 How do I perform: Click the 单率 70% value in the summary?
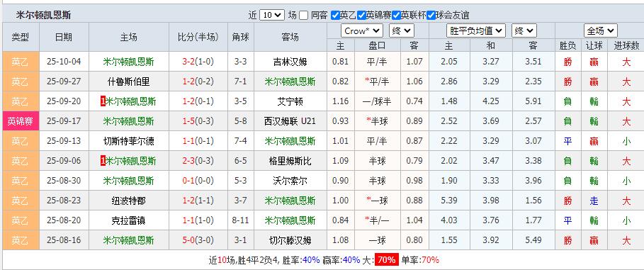(430, 260)
